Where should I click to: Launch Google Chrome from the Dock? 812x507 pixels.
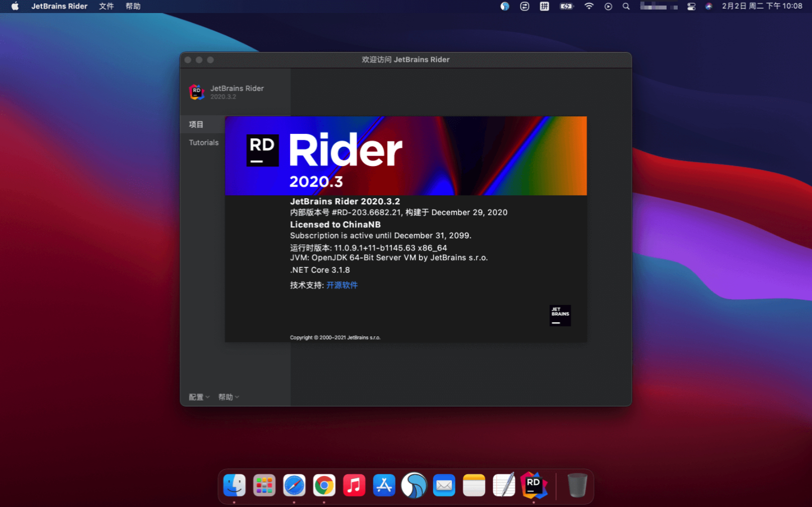[x=324, y=485]
